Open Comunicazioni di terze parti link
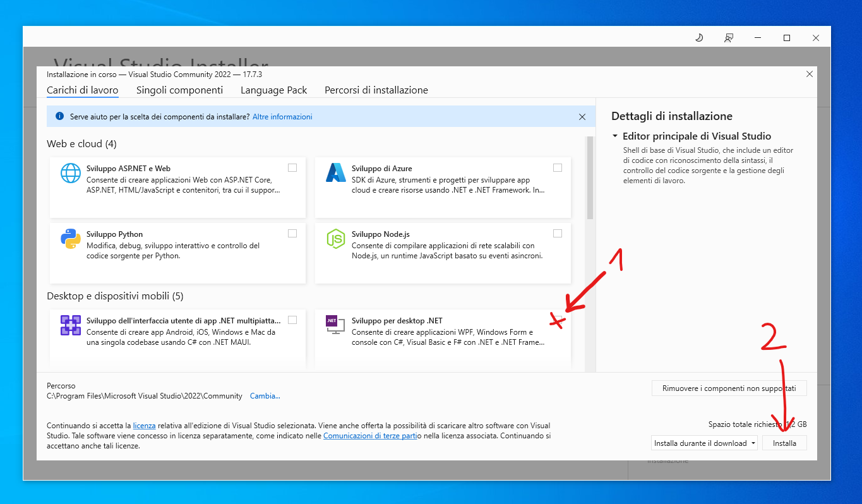 click(x=370, y=436)
